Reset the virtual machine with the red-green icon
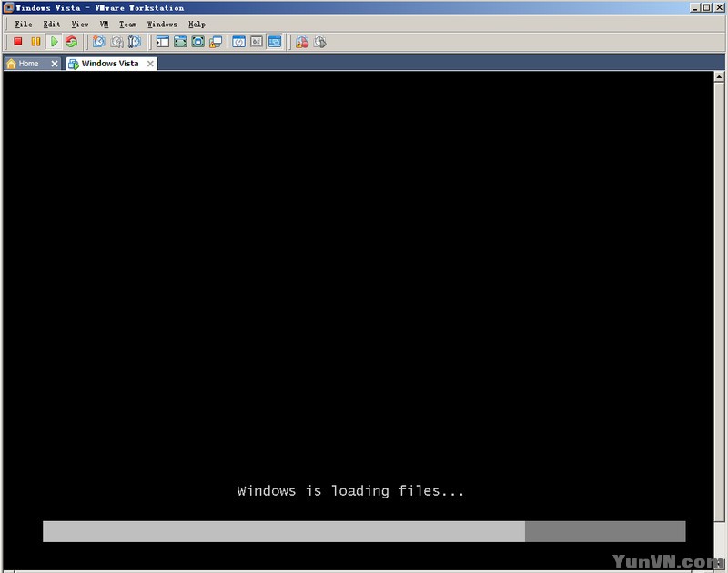 [x=71, y=42]
